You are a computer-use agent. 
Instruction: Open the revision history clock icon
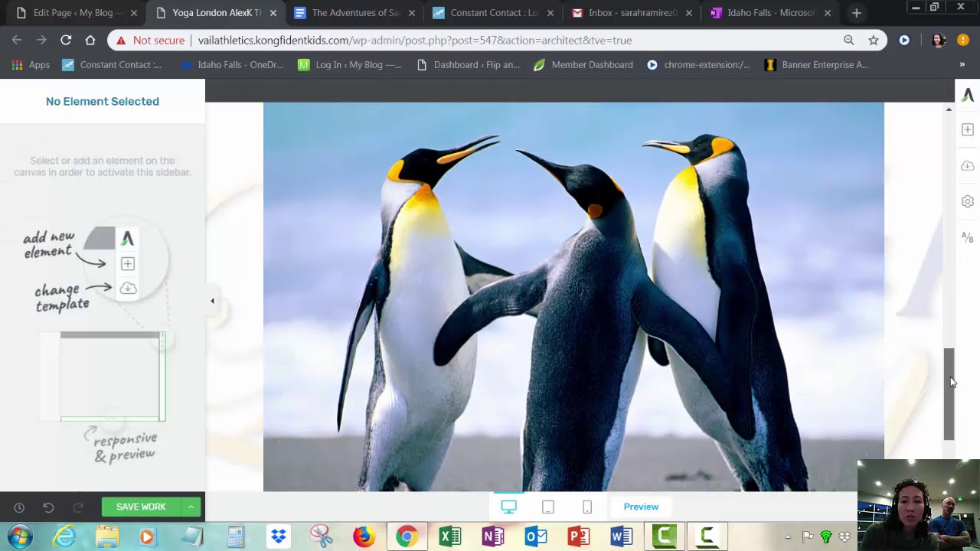19,507
